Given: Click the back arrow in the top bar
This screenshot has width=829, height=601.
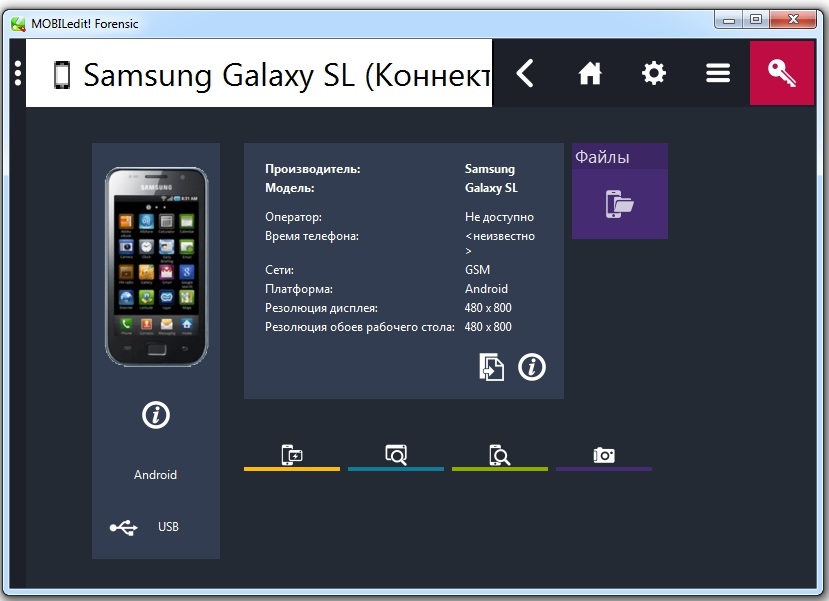Looking at the screenshot, I should tap(524, 73).
